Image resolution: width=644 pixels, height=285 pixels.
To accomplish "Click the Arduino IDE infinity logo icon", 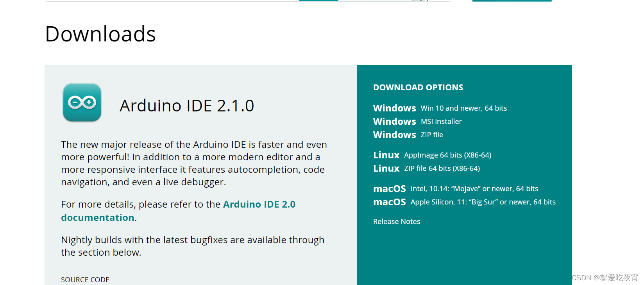I will coord(82,102).
